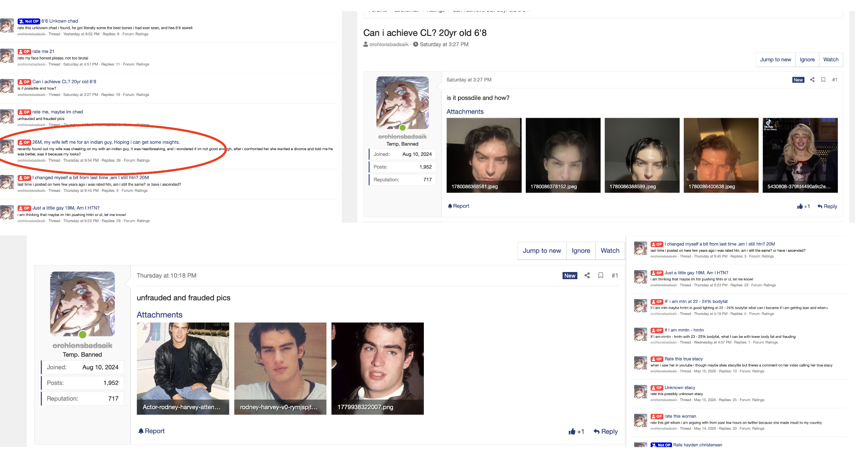Click 'Yesterday at 8:02 PM' timestamp
This screenshot has height=453, width=868.
pyautogui.click(x=81, y=34)
